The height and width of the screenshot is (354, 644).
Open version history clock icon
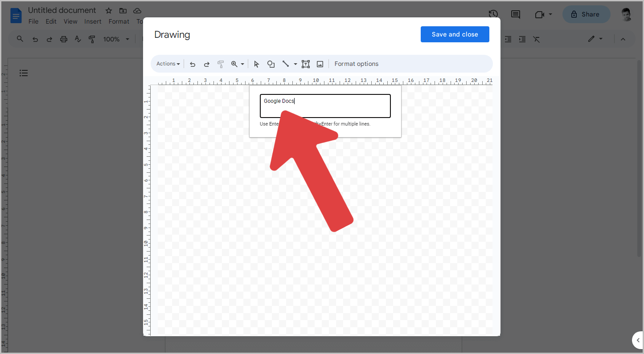pyautogui.click(x=493, y=14)
